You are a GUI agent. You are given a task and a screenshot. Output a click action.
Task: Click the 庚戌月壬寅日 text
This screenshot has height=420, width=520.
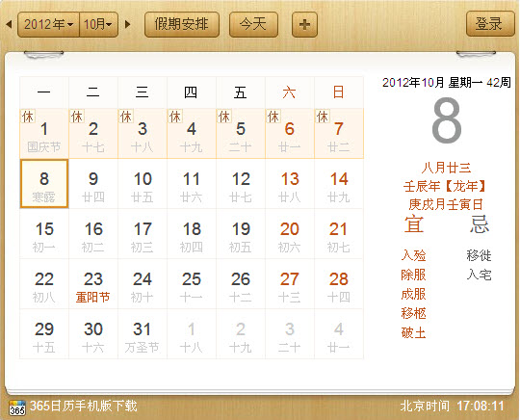[x=446, y=204]
